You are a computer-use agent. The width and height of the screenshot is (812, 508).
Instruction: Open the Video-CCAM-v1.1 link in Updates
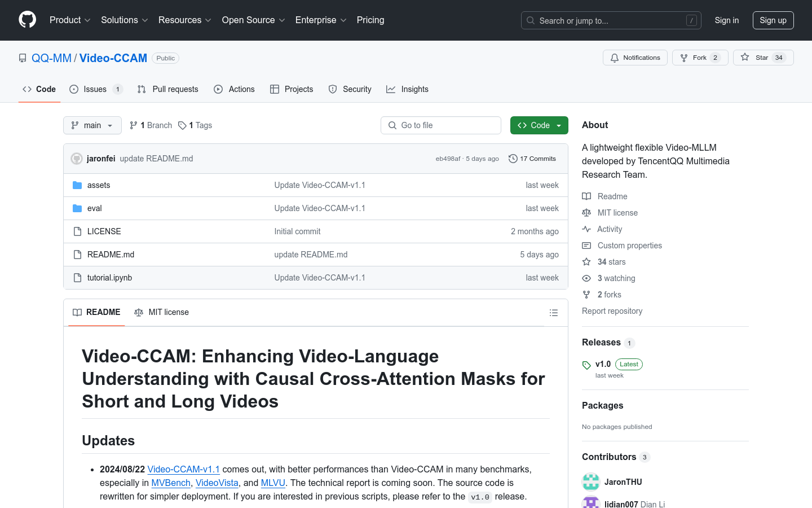(183, 469)
